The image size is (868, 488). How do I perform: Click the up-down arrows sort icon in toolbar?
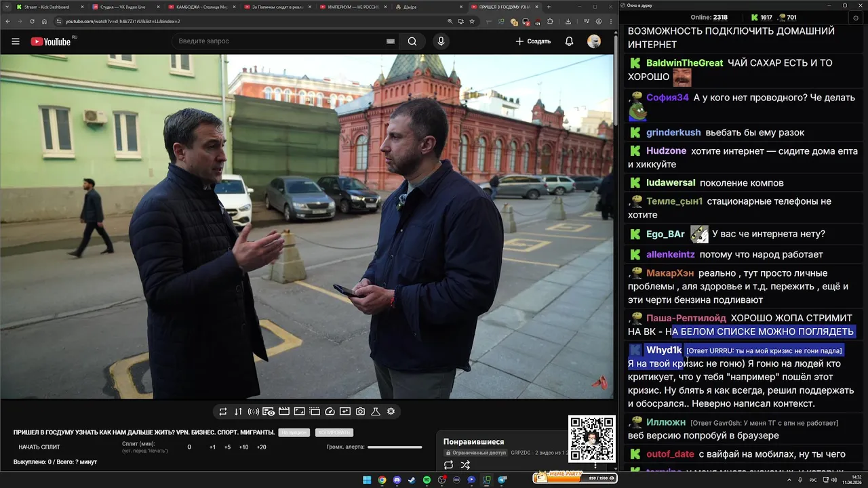238,411
